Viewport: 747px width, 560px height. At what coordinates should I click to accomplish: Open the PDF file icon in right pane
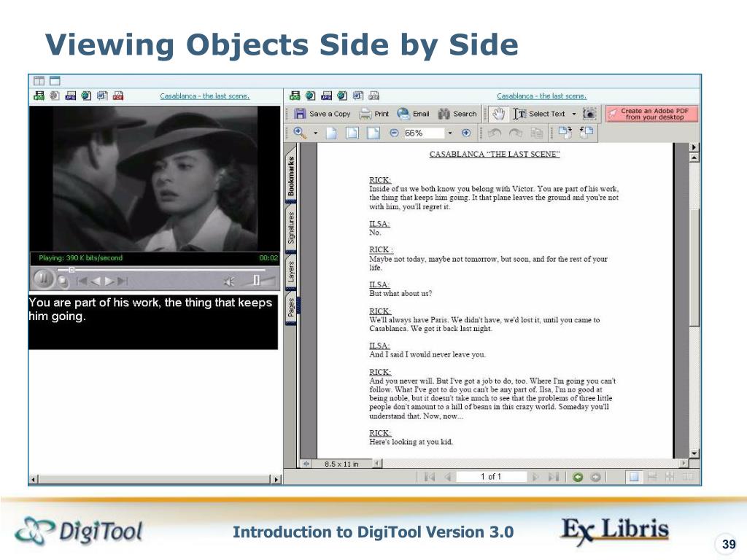(374, 96)
